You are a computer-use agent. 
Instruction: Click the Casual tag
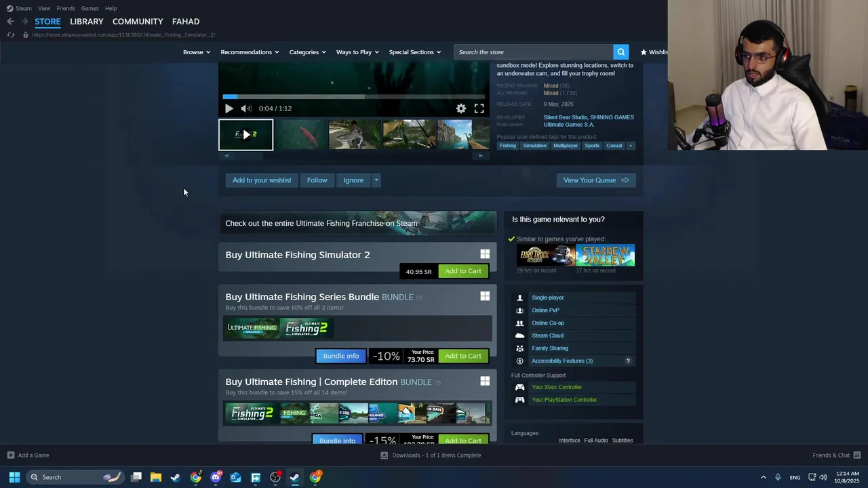click(614, 146)
